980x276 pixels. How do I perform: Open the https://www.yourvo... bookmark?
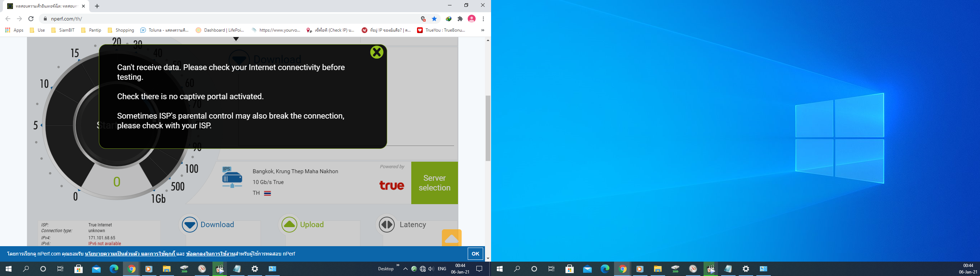[x=276, y=30]
